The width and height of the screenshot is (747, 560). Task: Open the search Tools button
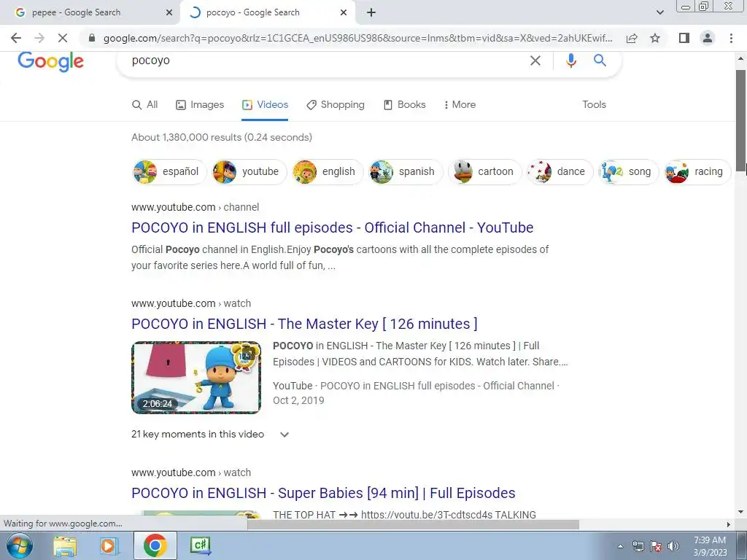(594, 105)
